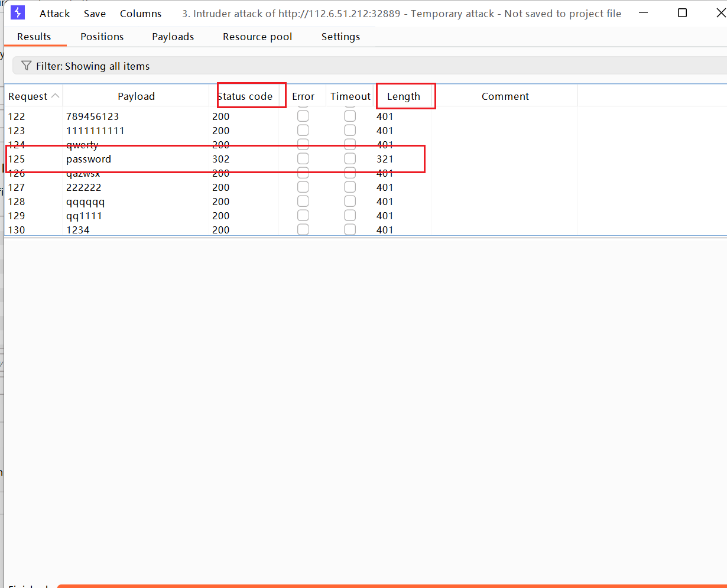The width and height of the screenshot is (727, 588).
Task: Switch to the Positions tab
Action: click(x=102, y=37)
